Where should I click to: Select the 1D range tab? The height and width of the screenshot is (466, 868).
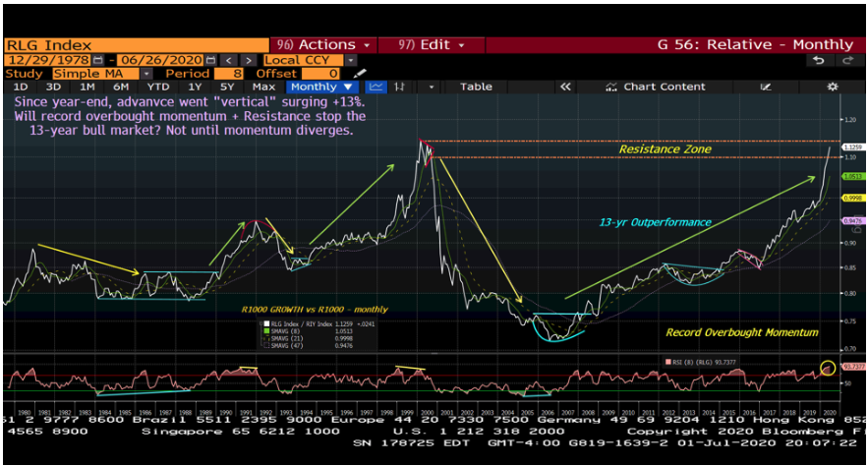point(21,87)
